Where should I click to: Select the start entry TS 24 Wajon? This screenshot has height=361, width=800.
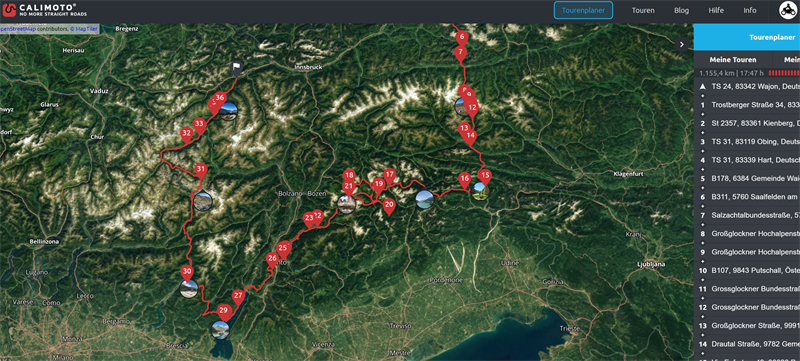click(x=747, y=87)
